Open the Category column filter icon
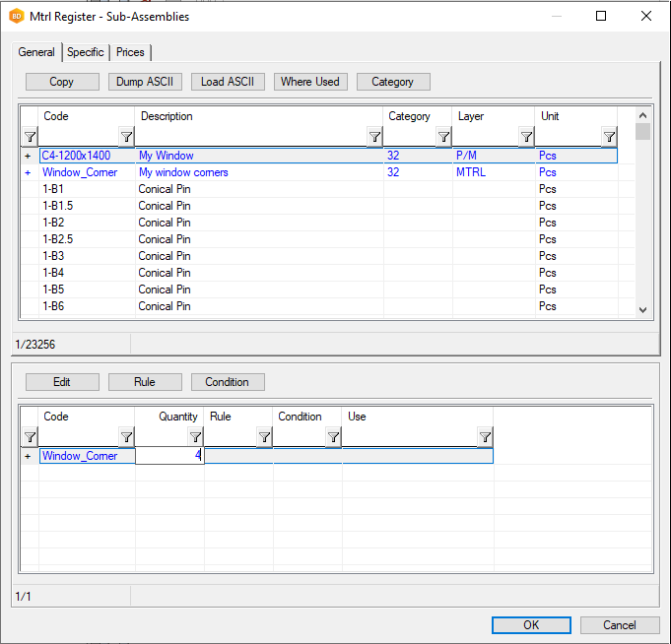Screen dimensions: 671x644 tap(443, 137)
